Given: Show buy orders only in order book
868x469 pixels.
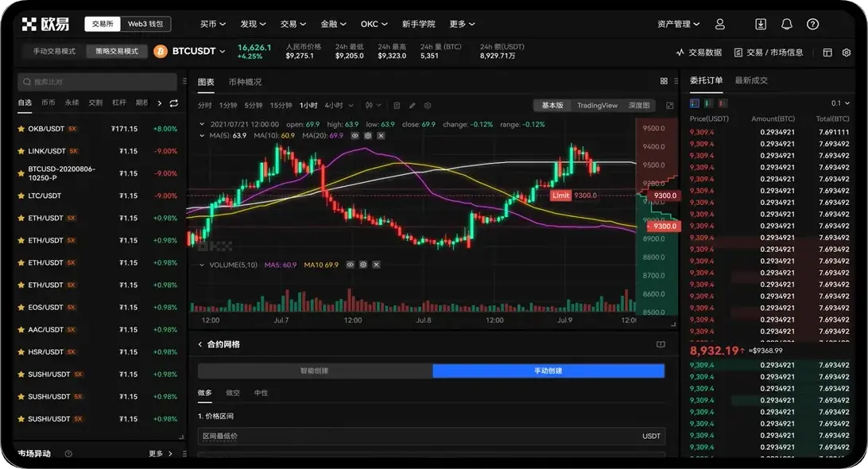Looking at the screenshot, I should tap(708, 103).
